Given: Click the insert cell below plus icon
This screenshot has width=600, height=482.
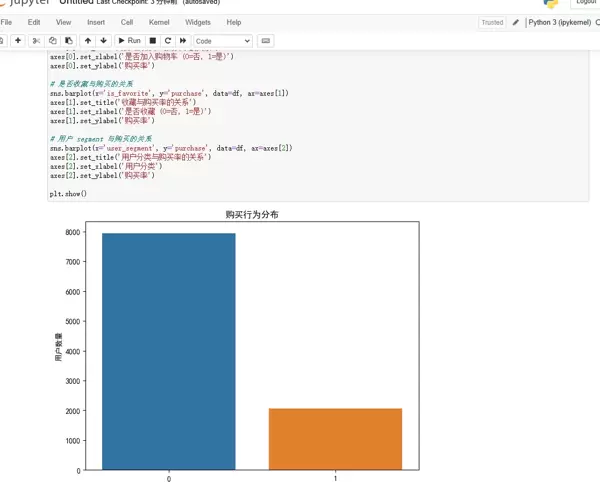Looking at the screenshot, I should pos(18,41).
